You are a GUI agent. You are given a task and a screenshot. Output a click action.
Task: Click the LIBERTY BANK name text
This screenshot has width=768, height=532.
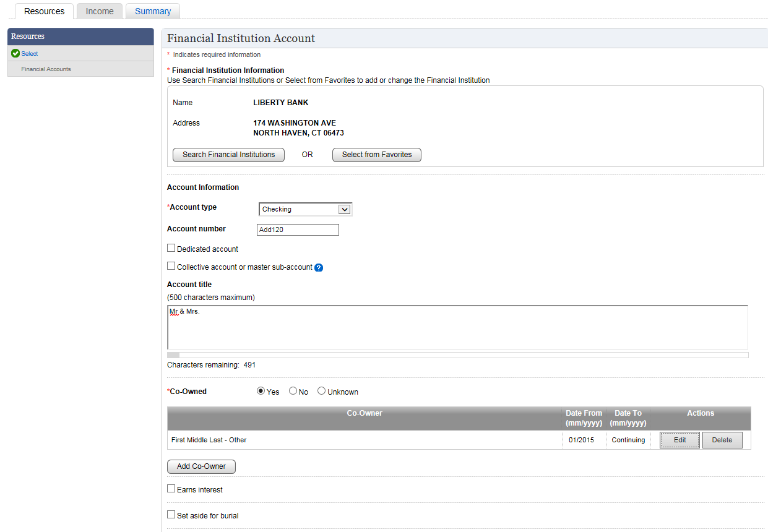point(281,103)
